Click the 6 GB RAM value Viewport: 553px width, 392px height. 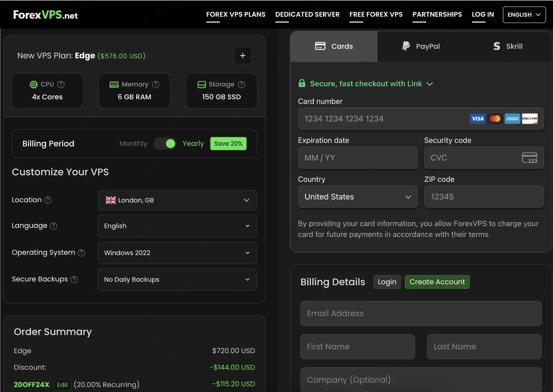(134, 97)
